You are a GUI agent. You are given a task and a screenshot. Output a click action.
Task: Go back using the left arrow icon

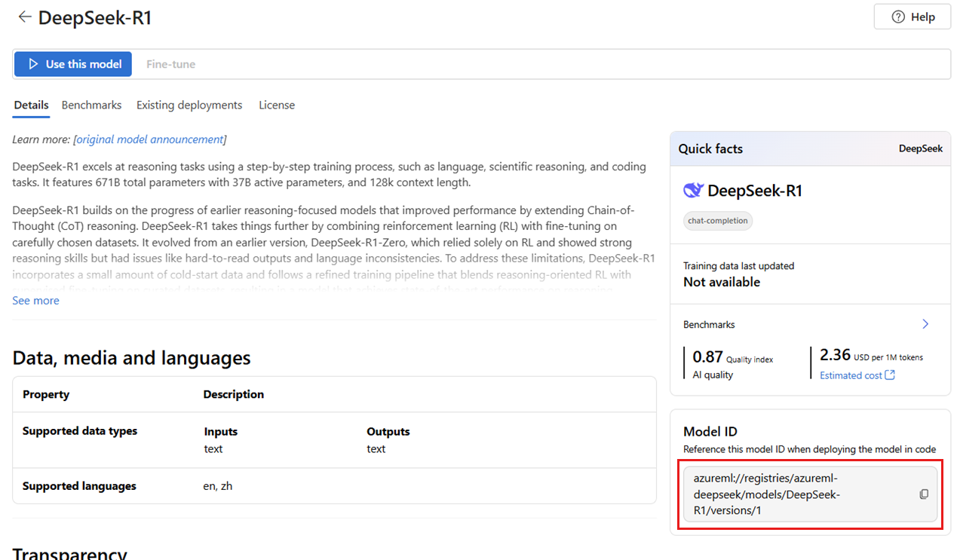tap(25, 17)
